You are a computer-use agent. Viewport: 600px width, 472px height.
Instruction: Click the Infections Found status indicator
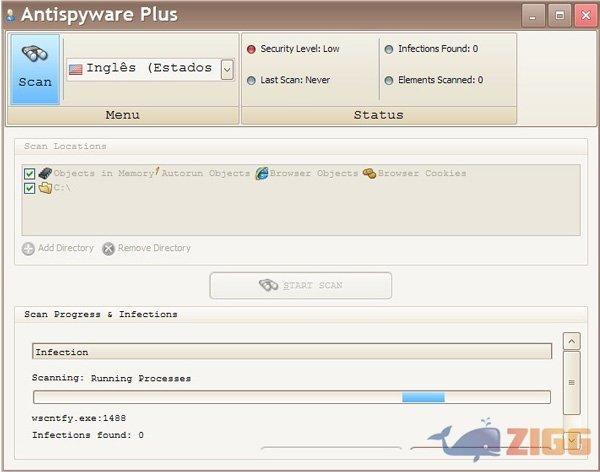point(388,49)
